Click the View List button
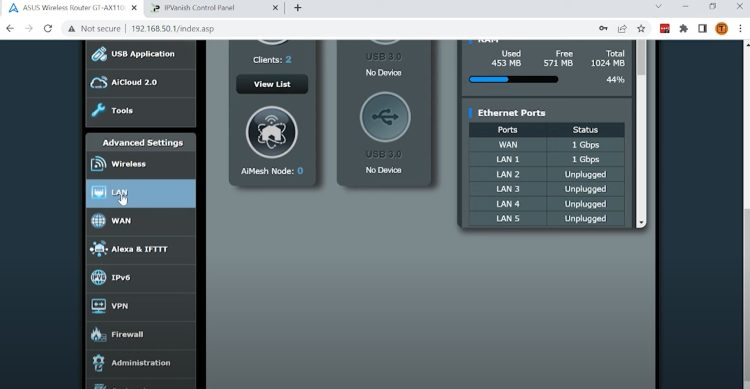 (272, 84)
